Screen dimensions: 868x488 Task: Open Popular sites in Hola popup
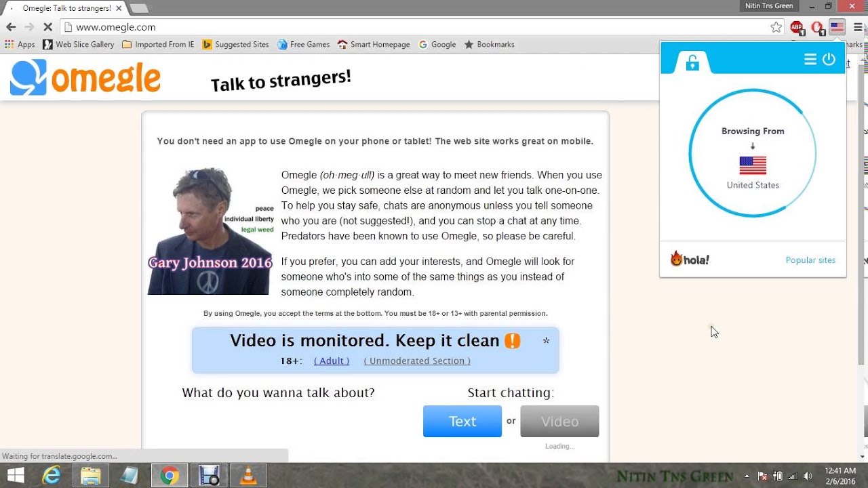[810, 260]
